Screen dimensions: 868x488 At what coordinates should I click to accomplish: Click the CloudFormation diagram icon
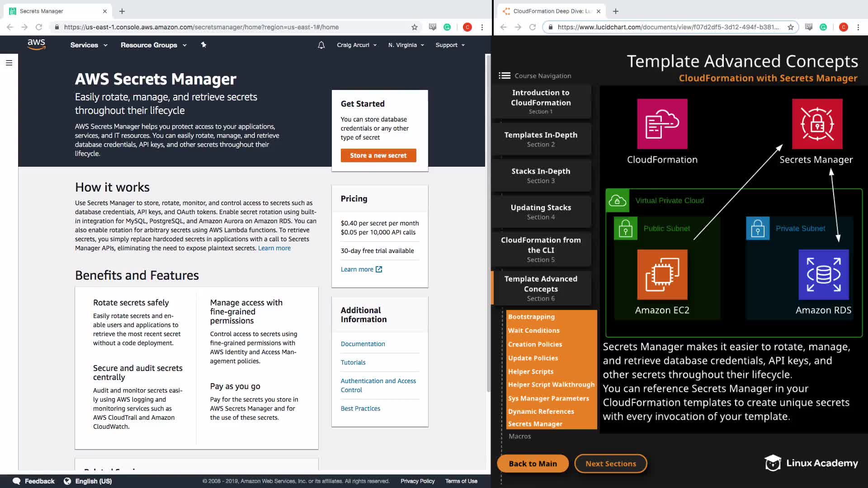coord(662,124)
